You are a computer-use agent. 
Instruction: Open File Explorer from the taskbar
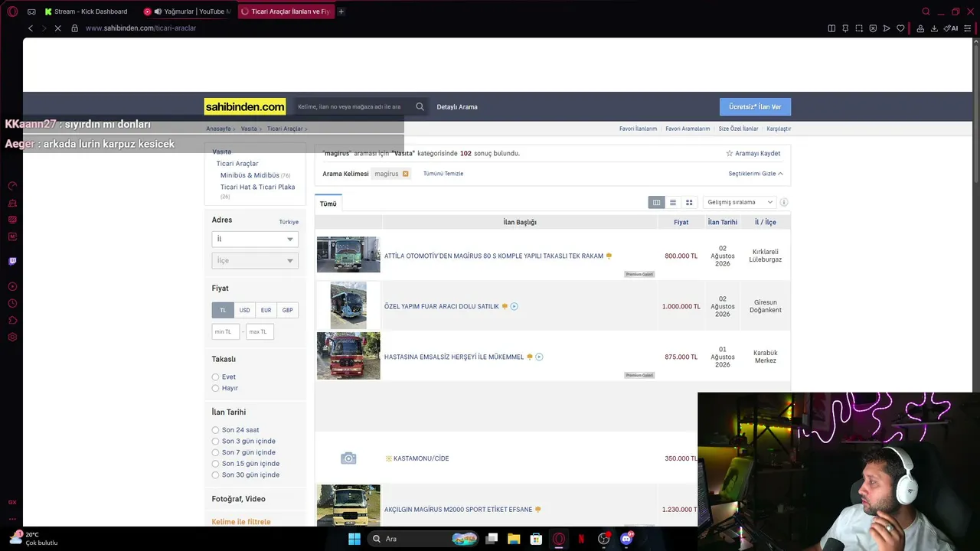514,539
